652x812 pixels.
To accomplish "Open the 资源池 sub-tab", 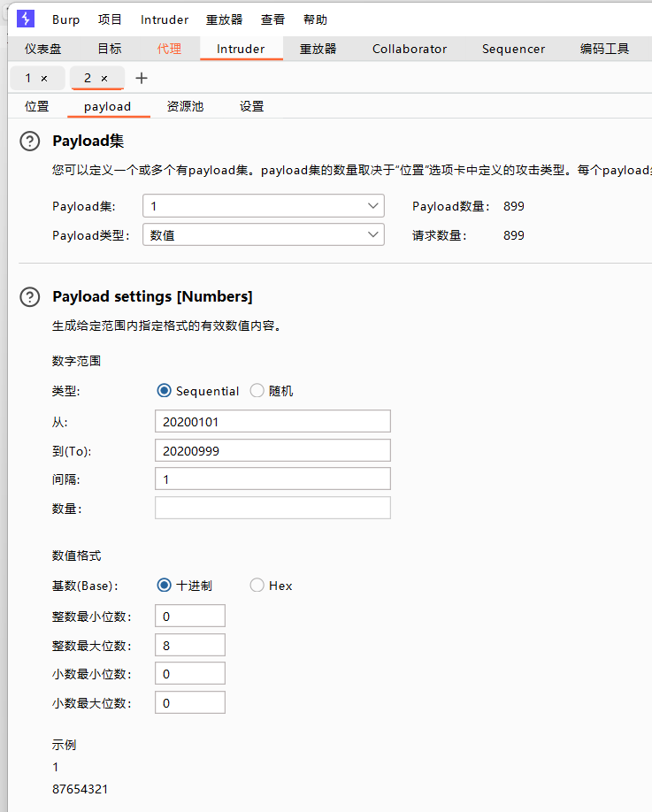I will 185,106.
